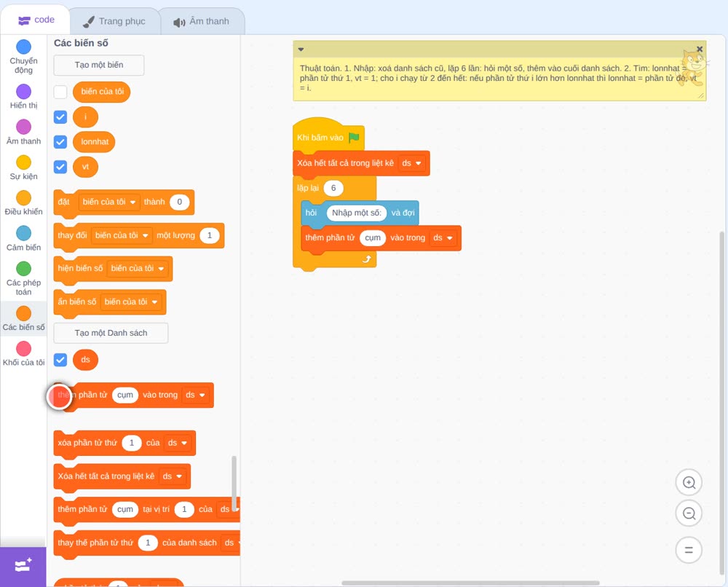The image size is (728, 587).
Task: Open variable dropdown in 'ẩn biến số' block
Action: pyautogui.click(x=131, y=302)
